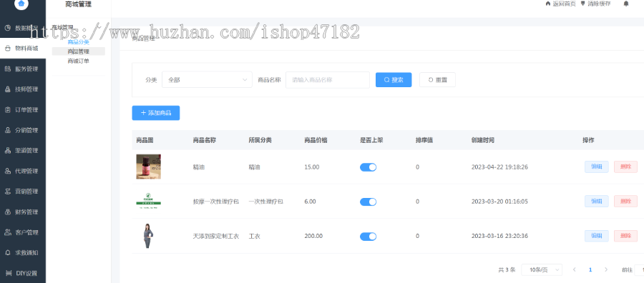Open 商城订单 submenu item
Viewport: 644px width, 283px height.
click(x=79, y=61)
